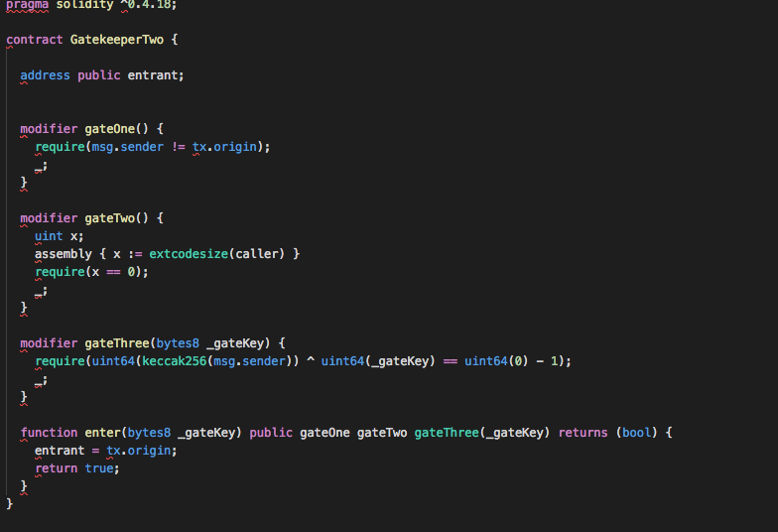Click 'gateTwo' in the enter function signature

point(381,433)
